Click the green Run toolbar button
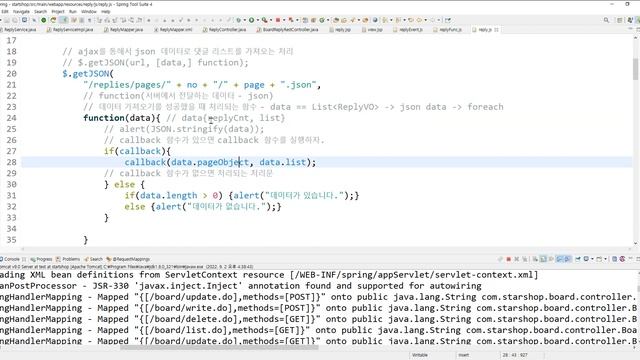 (x=251, y=20)
